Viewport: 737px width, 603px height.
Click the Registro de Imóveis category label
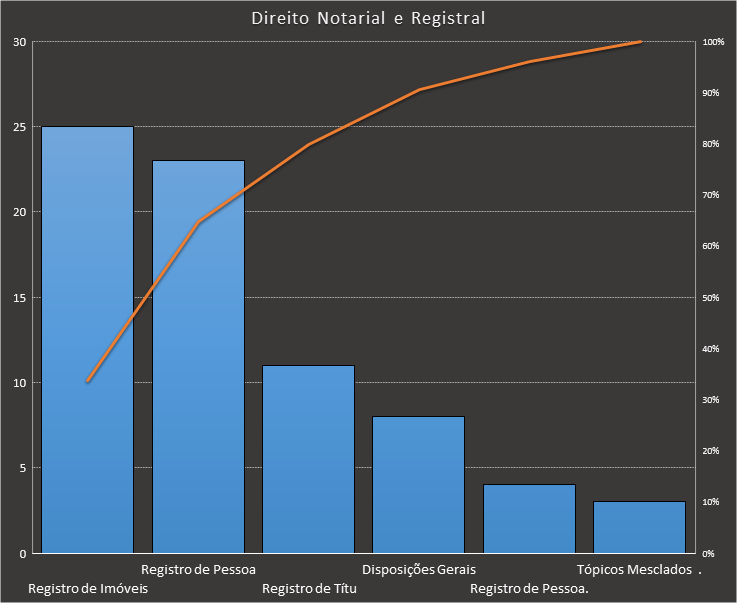pos(88,588)
